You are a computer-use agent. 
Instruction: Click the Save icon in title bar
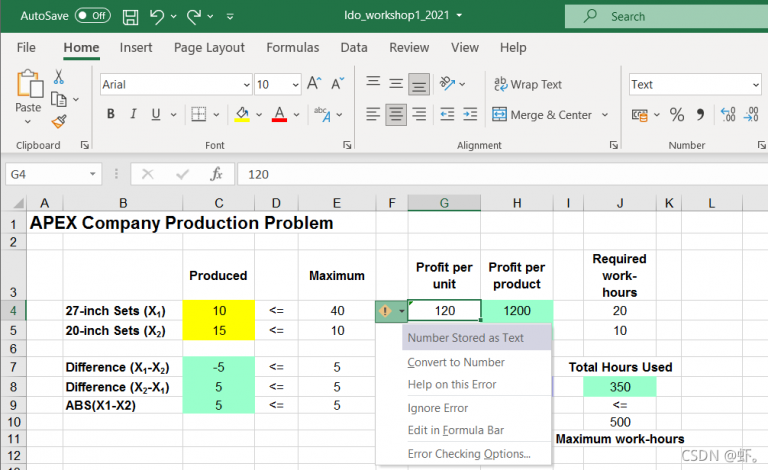131,16
